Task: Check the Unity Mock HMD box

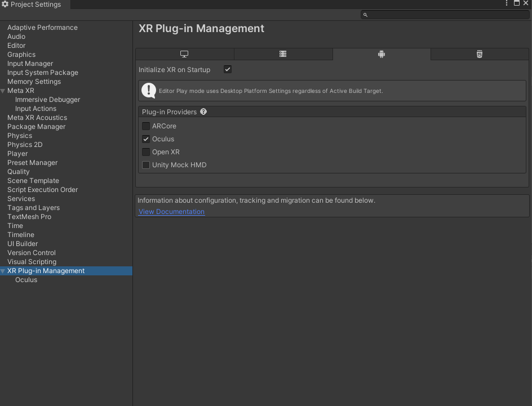Action: tap(146, 165)
